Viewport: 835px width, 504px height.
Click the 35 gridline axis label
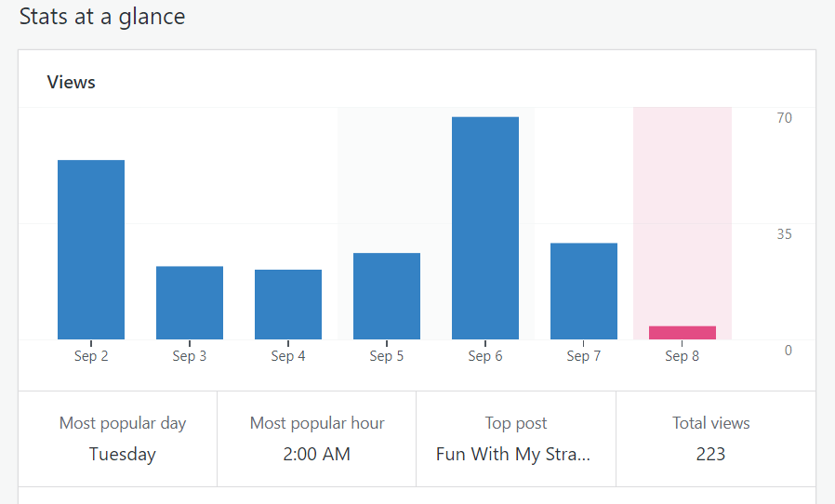[x=785, y=233]
